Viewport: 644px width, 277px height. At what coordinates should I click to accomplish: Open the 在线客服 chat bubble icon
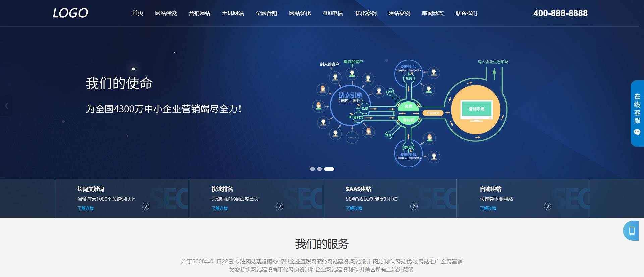pos(637,132)
